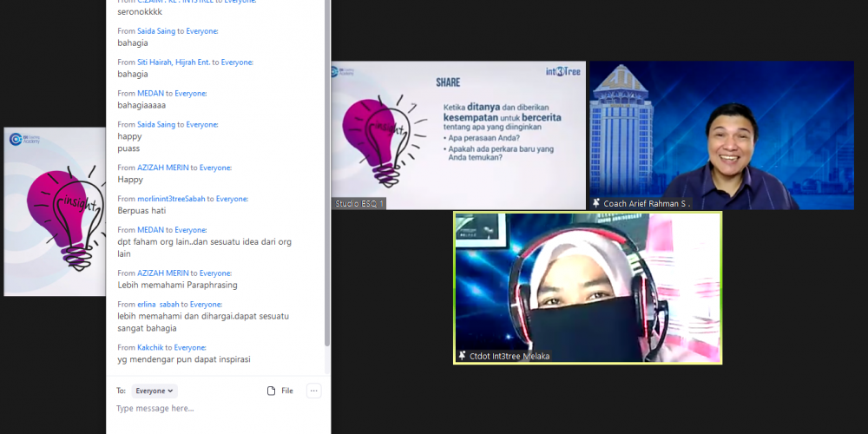Click the File attachment icon in chat
The width and height of the screenshot is (868, 434).
click(272, 391)
